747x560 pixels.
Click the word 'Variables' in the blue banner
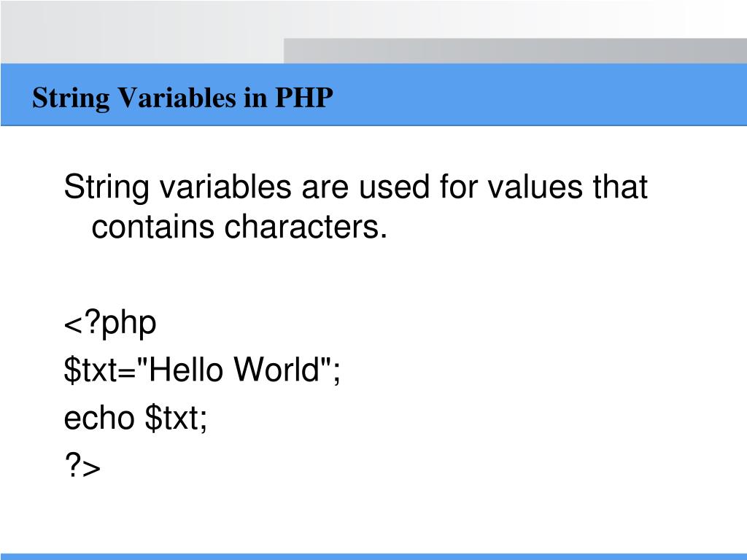[x=177, y=97]
